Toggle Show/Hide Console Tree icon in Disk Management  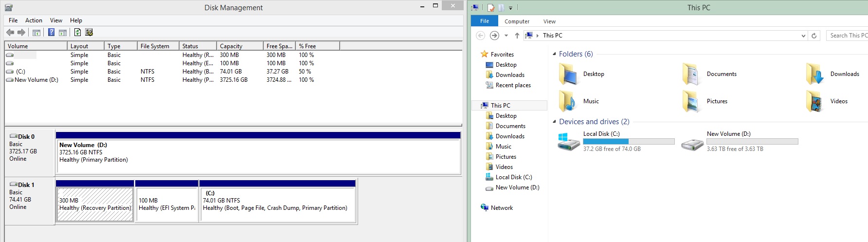click(36, 33)
